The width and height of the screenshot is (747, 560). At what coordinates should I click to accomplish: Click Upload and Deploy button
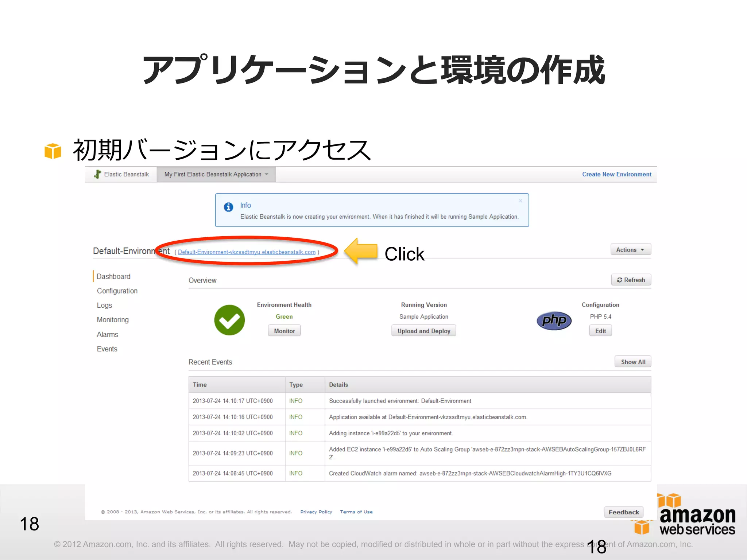point(424,331)
